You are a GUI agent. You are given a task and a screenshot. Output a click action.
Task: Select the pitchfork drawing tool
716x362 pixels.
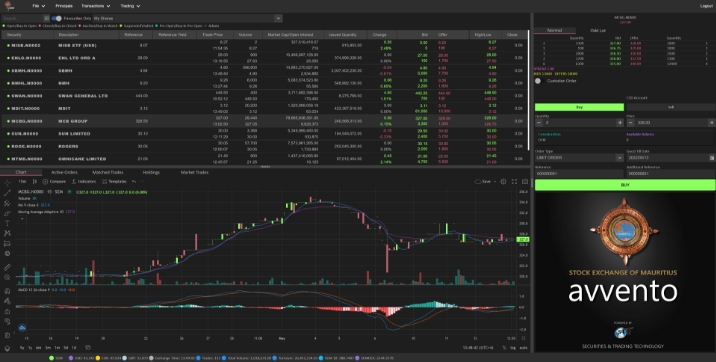[x=7, y=203]
